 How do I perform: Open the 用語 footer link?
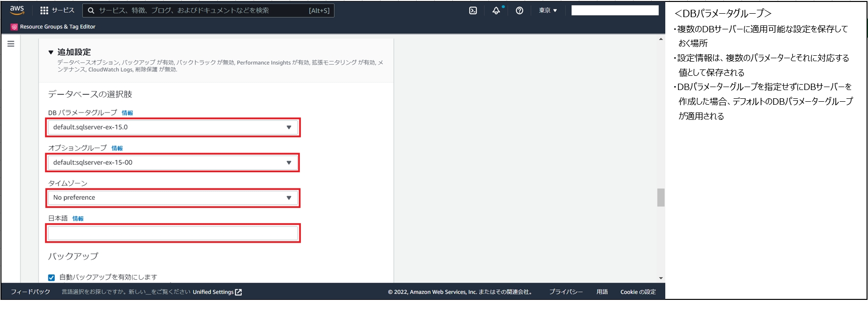[602, 292]
